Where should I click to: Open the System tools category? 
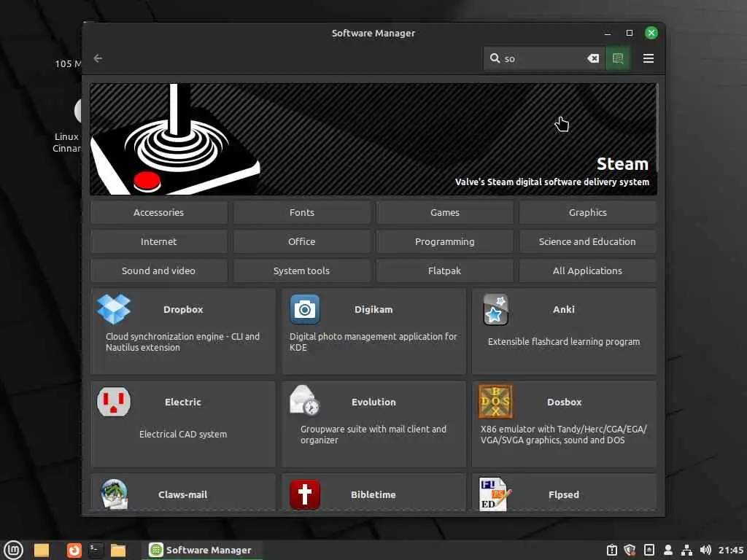click(x=301, y=271)
